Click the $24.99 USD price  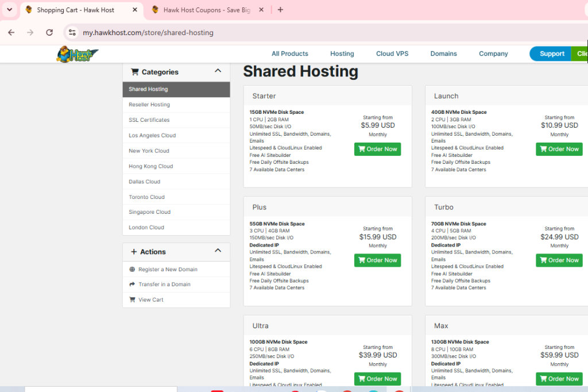[x=559, y=237]
